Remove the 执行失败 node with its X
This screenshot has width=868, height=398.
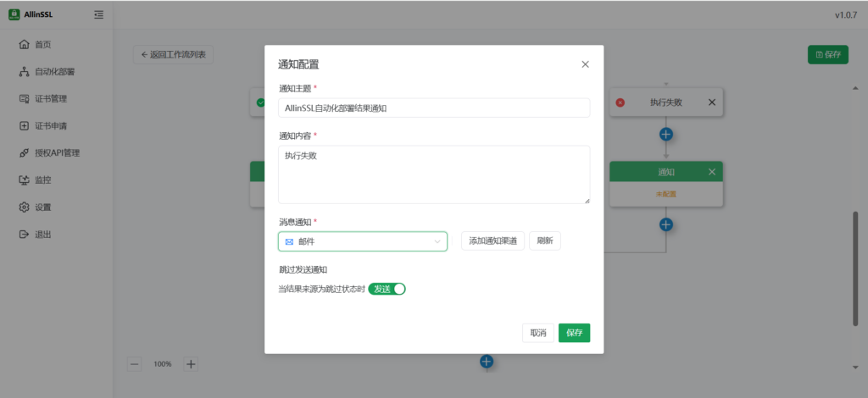[x=711, y=102]
